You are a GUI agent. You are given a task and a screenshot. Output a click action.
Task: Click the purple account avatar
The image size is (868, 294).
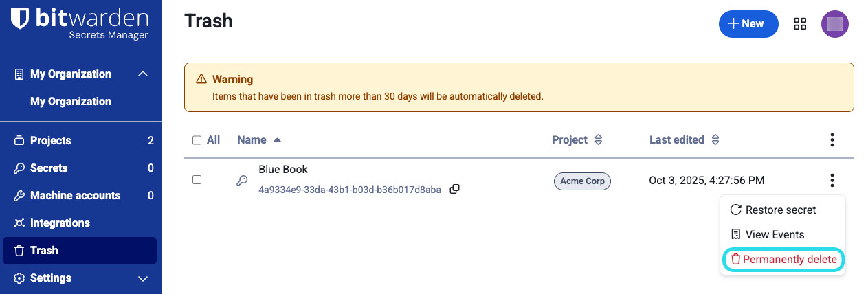click(x=834, y=24)
